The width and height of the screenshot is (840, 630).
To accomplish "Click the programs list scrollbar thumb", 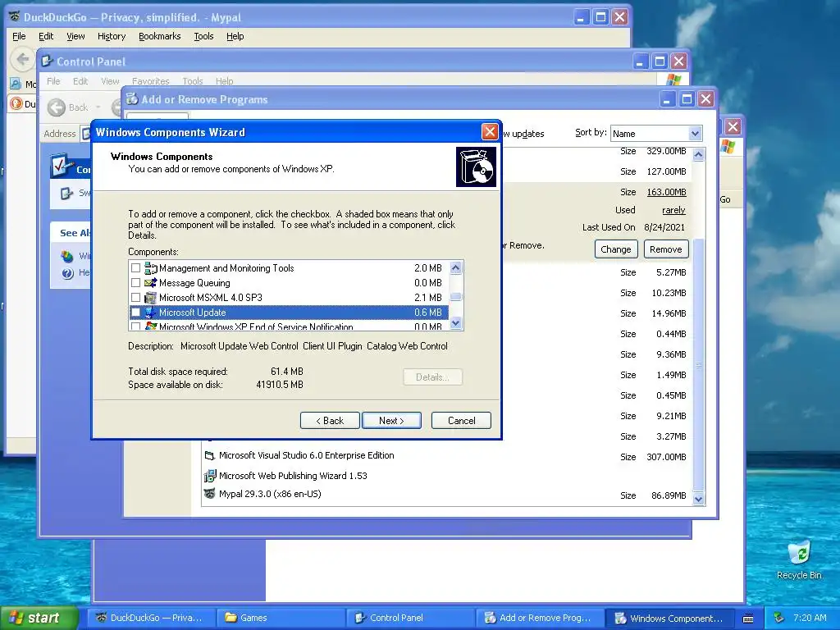I will coord(698,364).
